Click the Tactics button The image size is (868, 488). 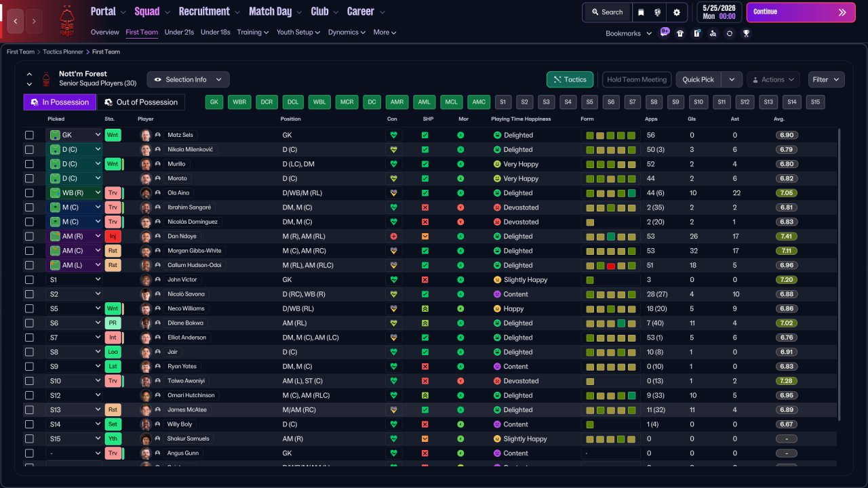point(570,79)
